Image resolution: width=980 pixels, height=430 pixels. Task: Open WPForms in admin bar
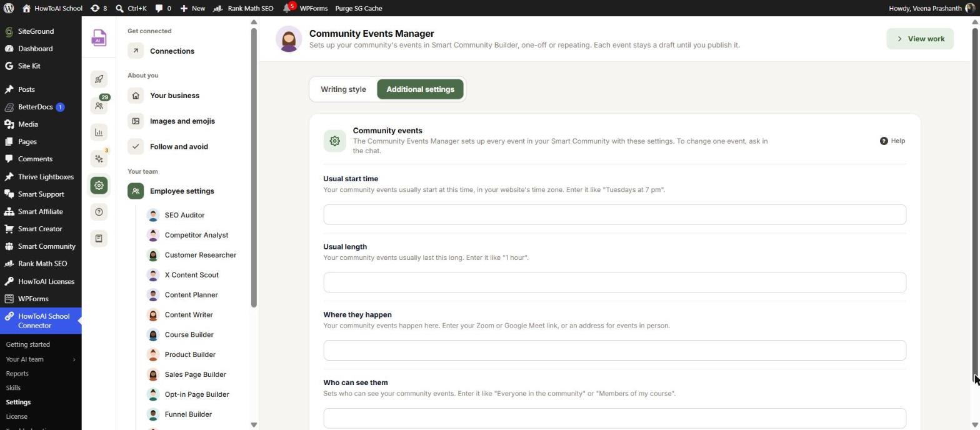pos(313,8)
